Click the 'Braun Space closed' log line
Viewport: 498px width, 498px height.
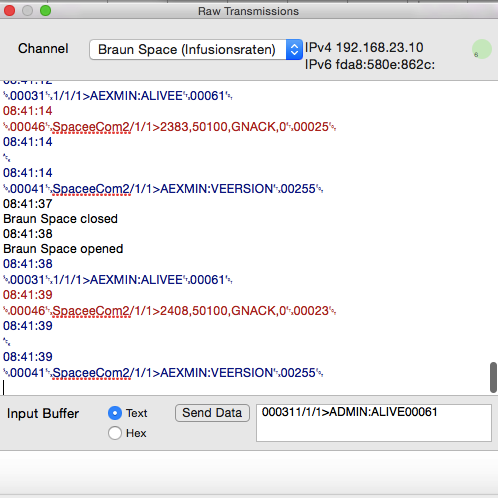(x=60, y=219)
